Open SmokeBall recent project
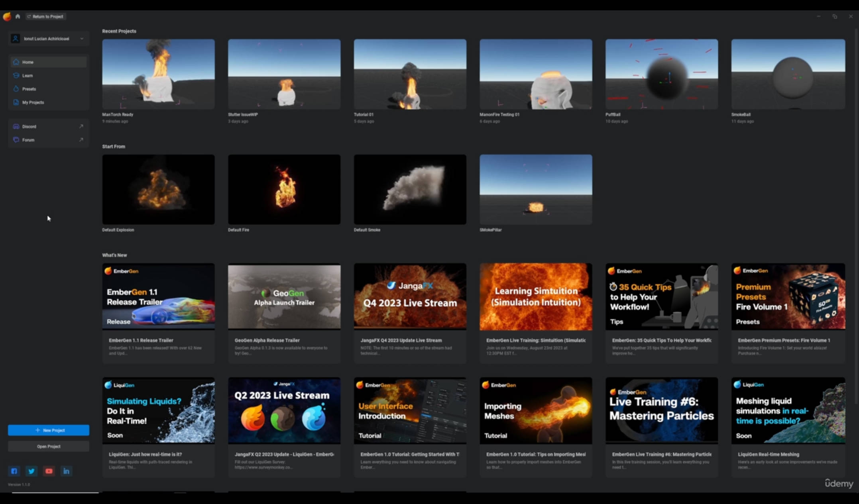 tap(788, 74)
